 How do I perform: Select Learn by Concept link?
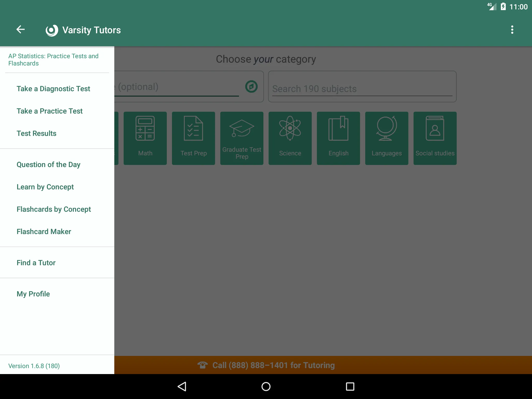45,187
